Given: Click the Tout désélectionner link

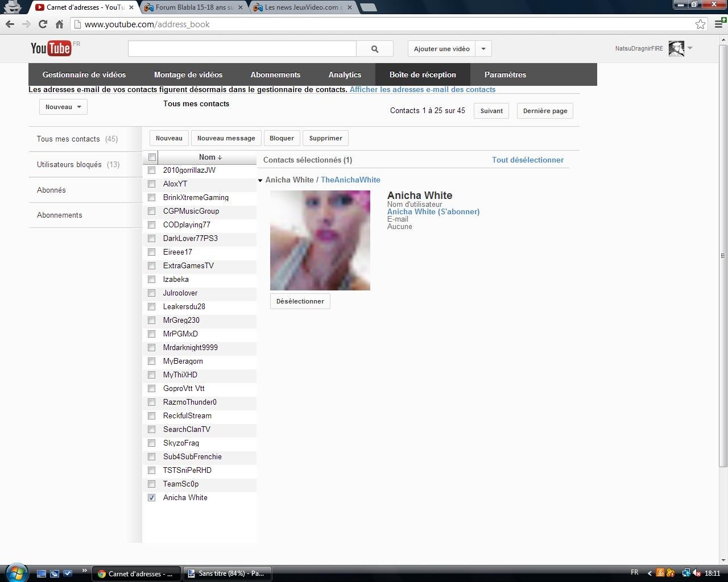Looking at the screenshot, I should [528, 160].
